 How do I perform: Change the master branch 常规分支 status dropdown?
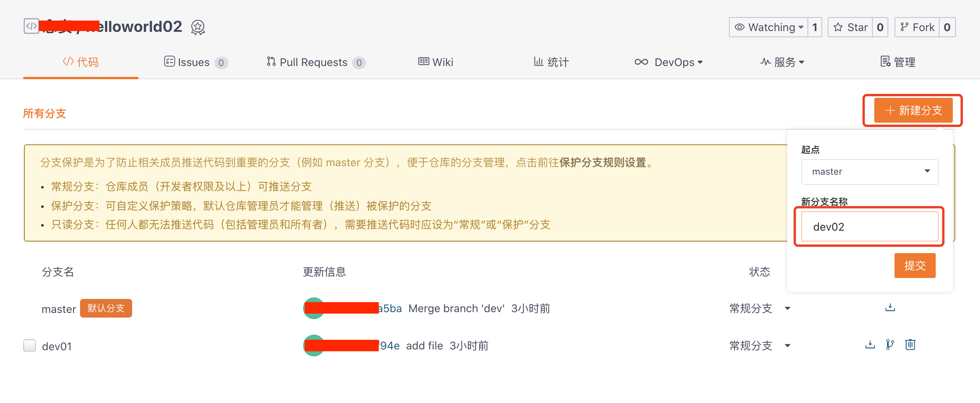pyautogui.click(x=760, y=308)
